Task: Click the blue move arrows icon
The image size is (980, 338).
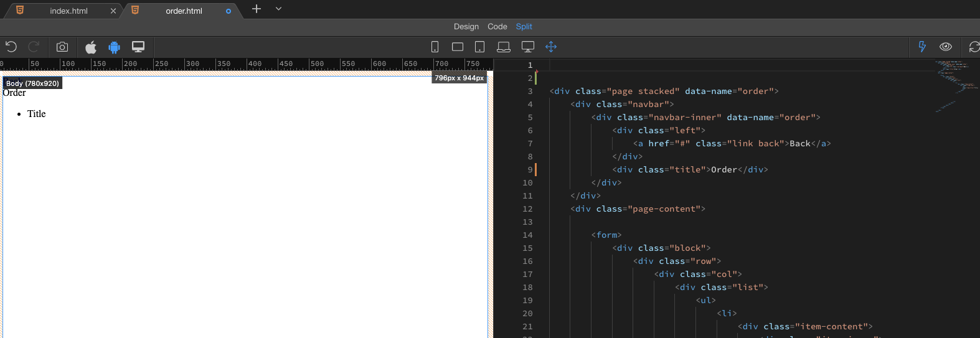Action: tap(551, 47)
